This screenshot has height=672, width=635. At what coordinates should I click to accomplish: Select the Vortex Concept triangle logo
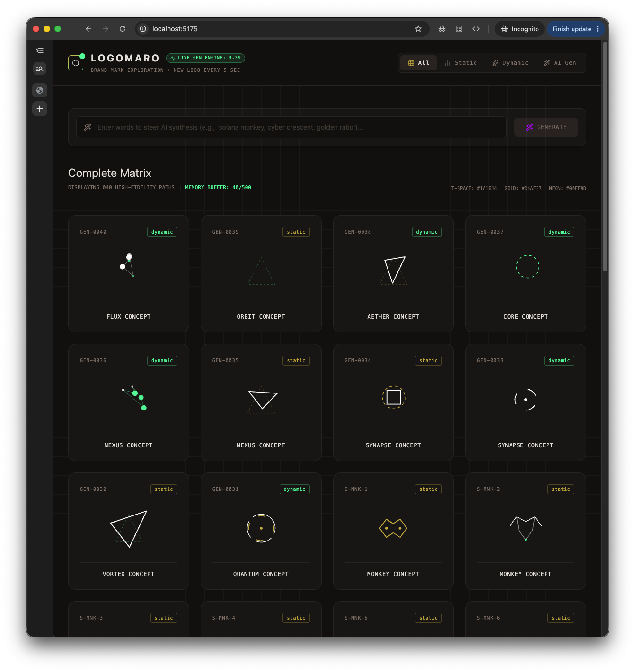click(129, 529)
